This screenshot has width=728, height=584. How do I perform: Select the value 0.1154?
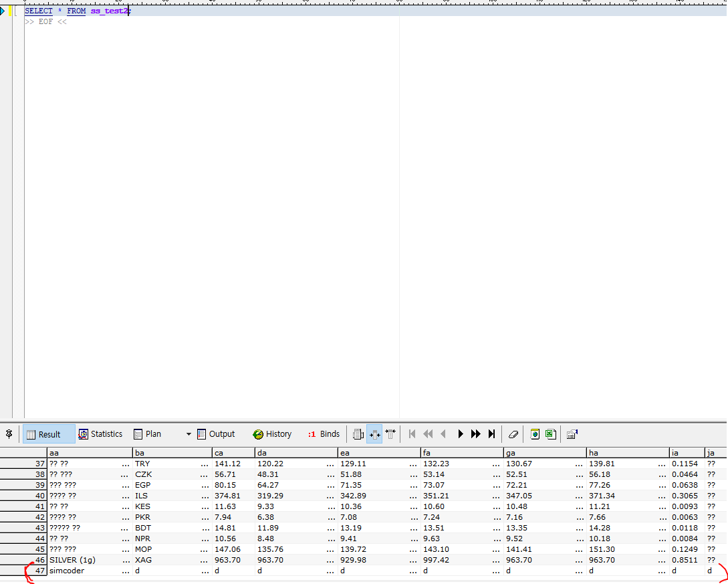coord(687,464)
